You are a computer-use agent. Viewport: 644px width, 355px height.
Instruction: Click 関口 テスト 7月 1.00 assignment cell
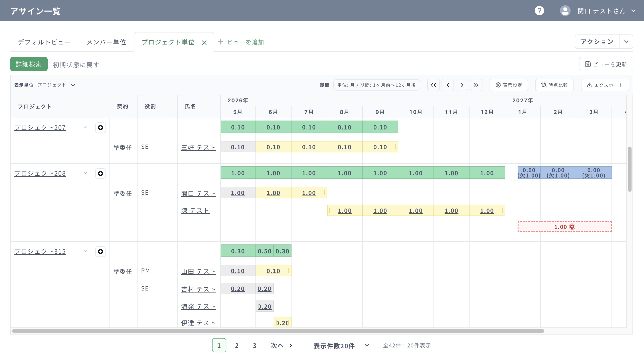pyautogui.click(x=309, y=193)
